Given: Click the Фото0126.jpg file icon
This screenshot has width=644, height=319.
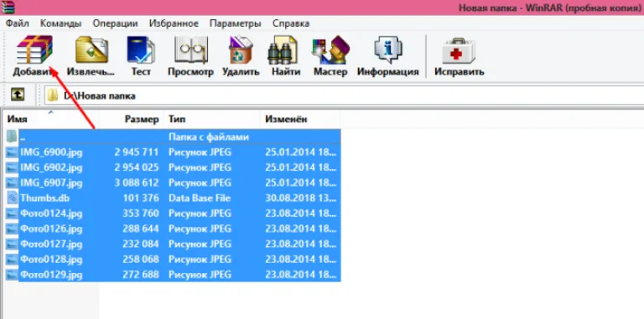Looking at the screenshot, I should pyautogui.click(x=12, y=229).
